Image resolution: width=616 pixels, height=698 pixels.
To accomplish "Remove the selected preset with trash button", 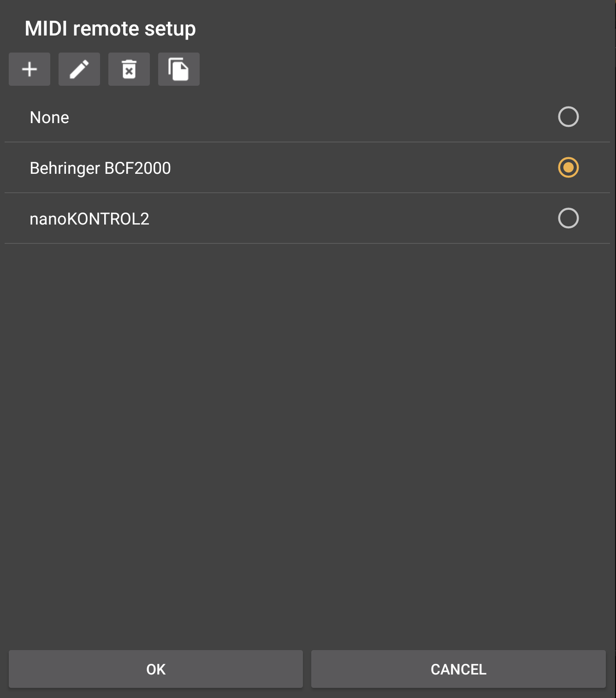I will click(129, 69).
